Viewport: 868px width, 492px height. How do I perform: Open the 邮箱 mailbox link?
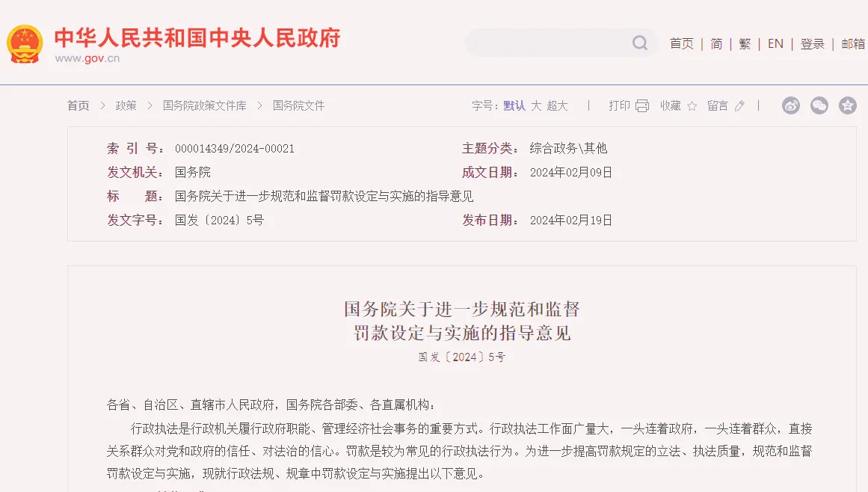(x=853, y=43)
